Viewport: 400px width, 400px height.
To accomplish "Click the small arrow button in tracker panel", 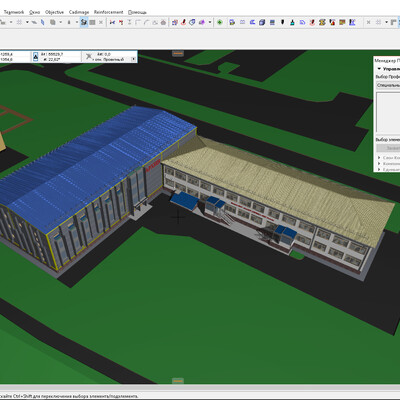I will (133, 59).
